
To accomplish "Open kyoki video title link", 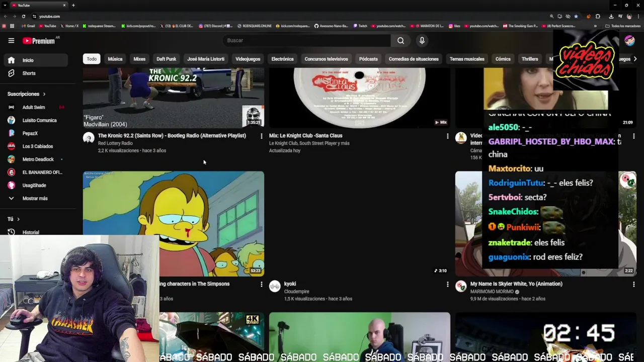I will (290, 284).
